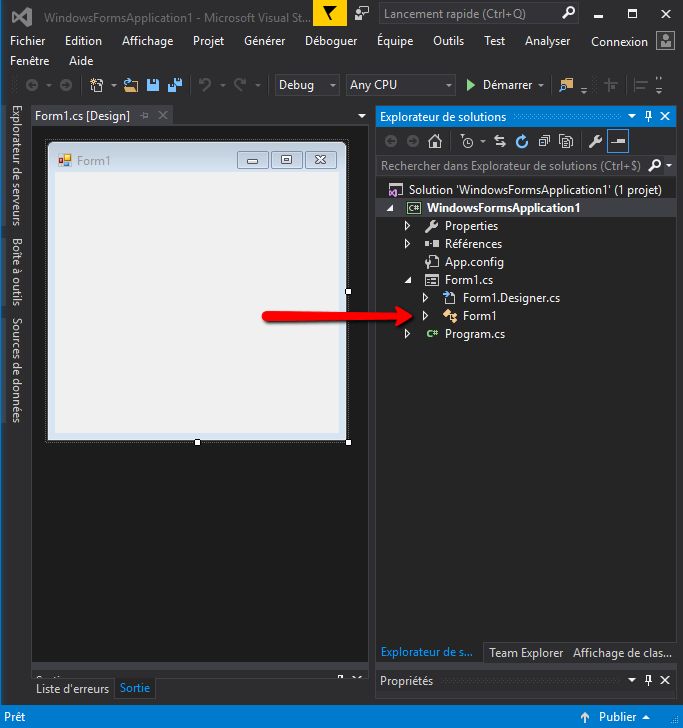The image size is (683, 728).
Task: Click the Undo arrow icon
Action: (x=205, y=85)
